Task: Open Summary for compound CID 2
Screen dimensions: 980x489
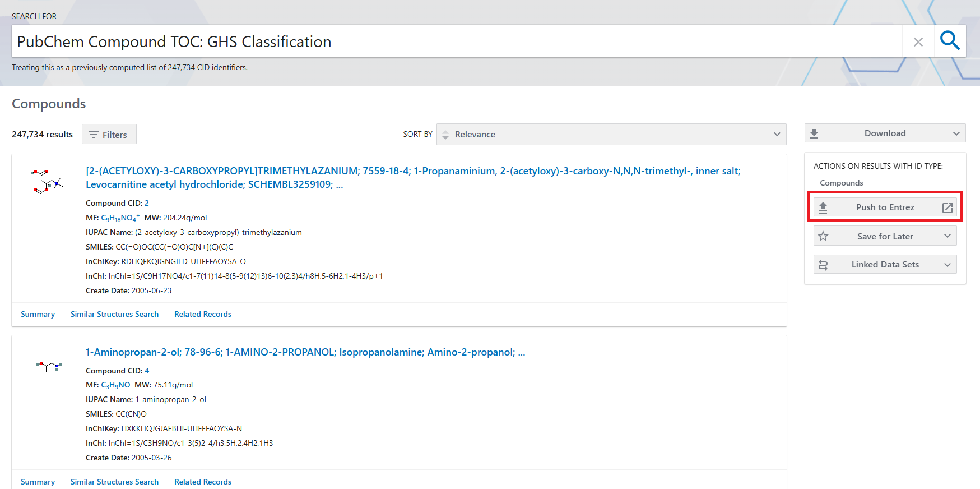Action: (38, 315)
